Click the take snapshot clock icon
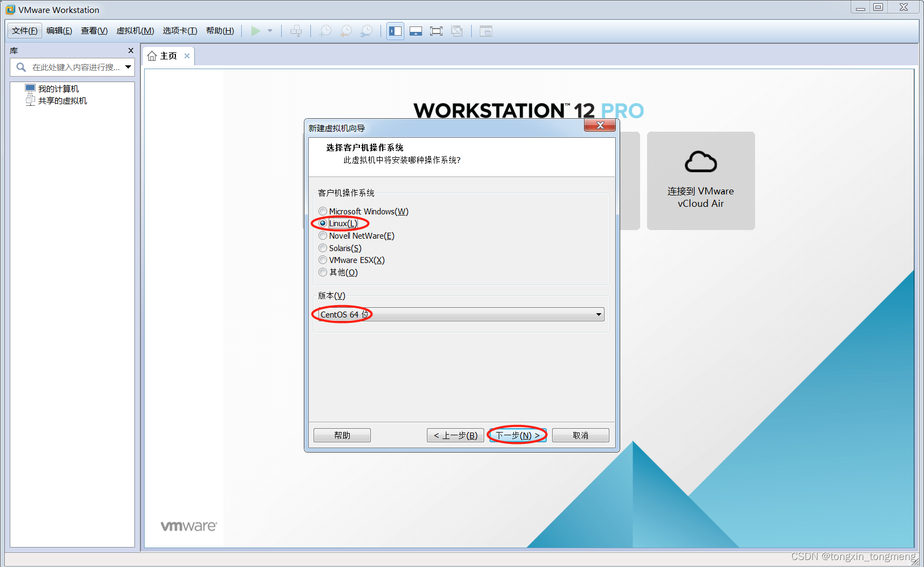 (325, 31)
